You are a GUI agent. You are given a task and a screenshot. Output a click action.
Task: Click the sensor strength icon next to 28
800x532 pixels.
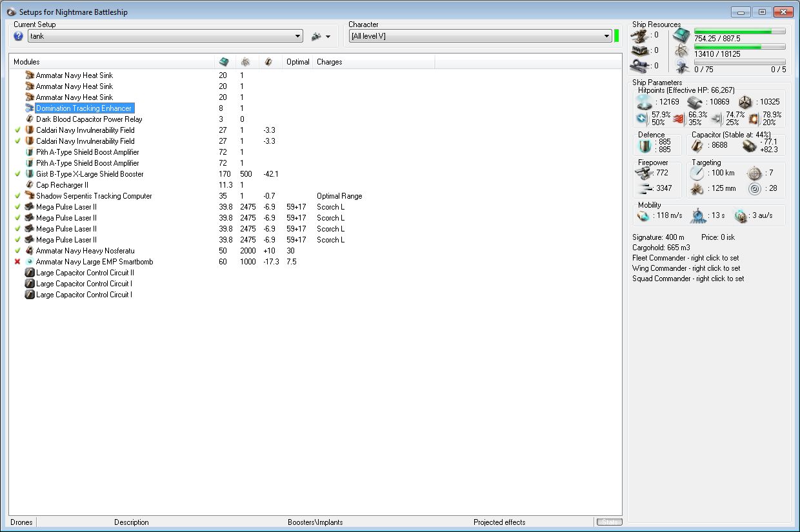point(754,189)
